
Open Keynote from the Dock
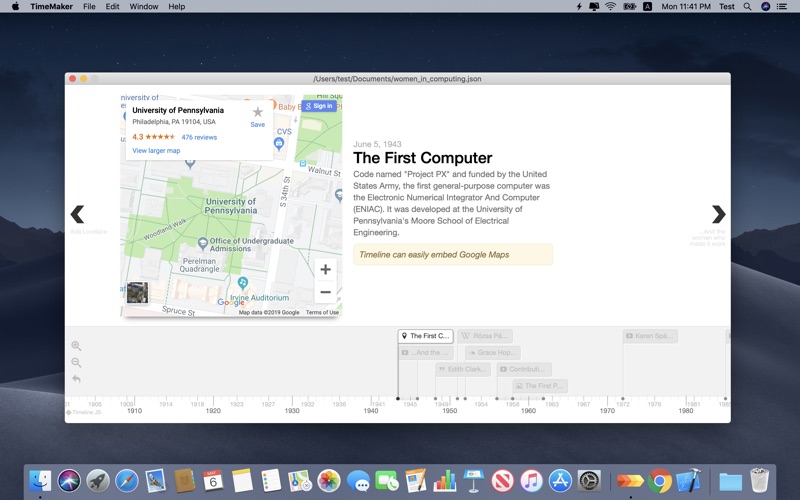point(473,481)
